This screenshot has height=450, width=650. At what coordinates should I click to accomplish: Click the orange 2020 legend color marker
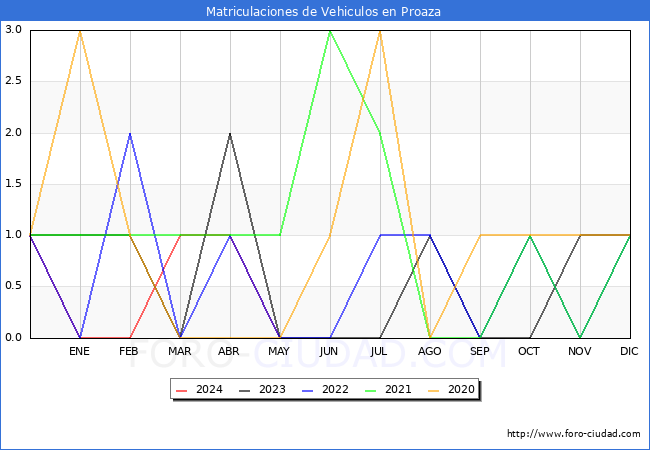(434, 390)
